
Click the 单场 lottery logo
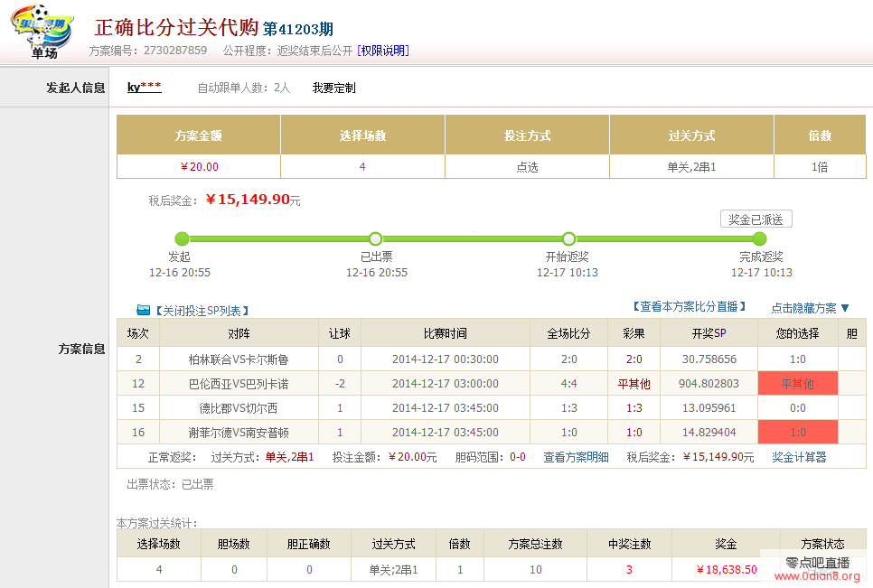click(42, 32)
